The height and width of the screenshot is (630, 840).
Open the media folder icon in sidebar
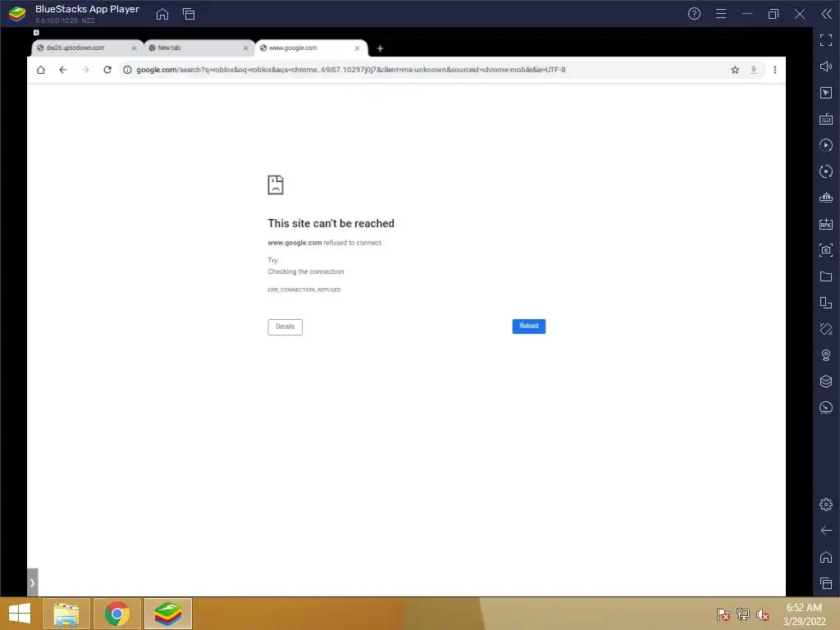point(826,276)
